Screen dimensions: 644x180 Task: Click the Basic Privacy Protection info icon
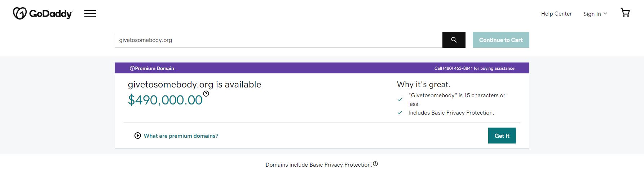(375, 164)
